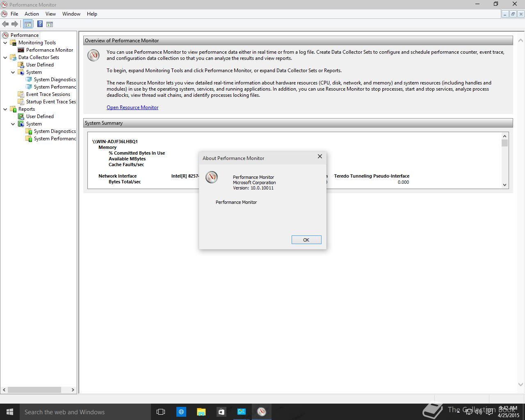Restore the inner MDI child window
This screenshot has height=420, width=525.
point(513,14)
